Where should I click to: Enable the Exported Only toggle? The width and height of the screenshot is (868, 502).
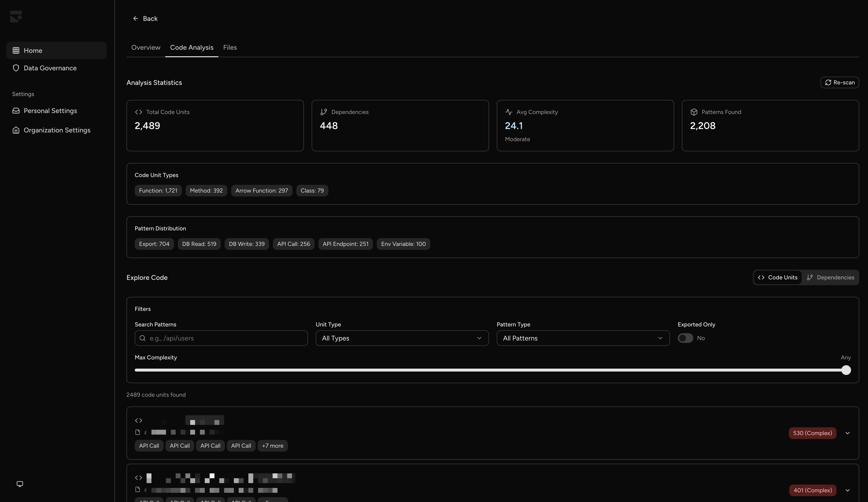(685, 338)
